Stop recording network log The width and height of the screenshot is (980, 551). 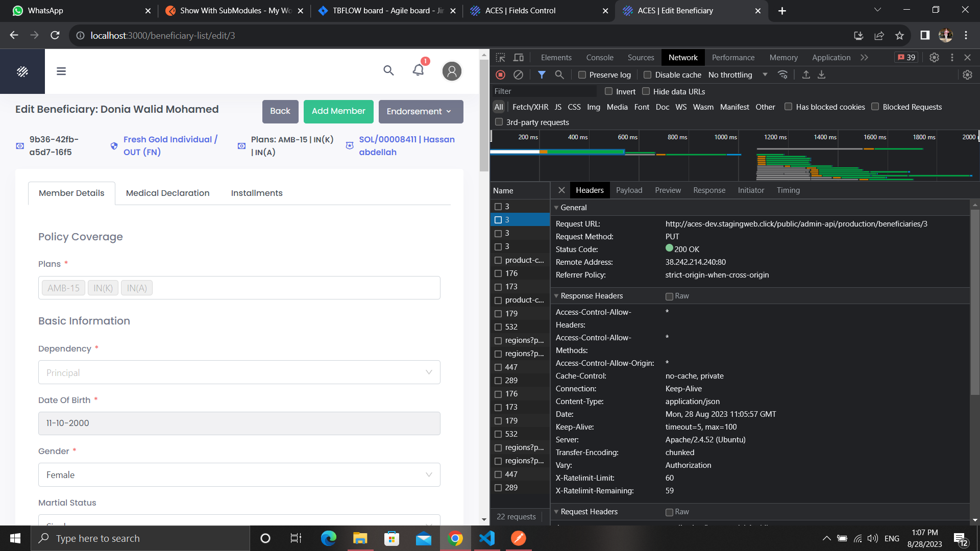(500, 75)
